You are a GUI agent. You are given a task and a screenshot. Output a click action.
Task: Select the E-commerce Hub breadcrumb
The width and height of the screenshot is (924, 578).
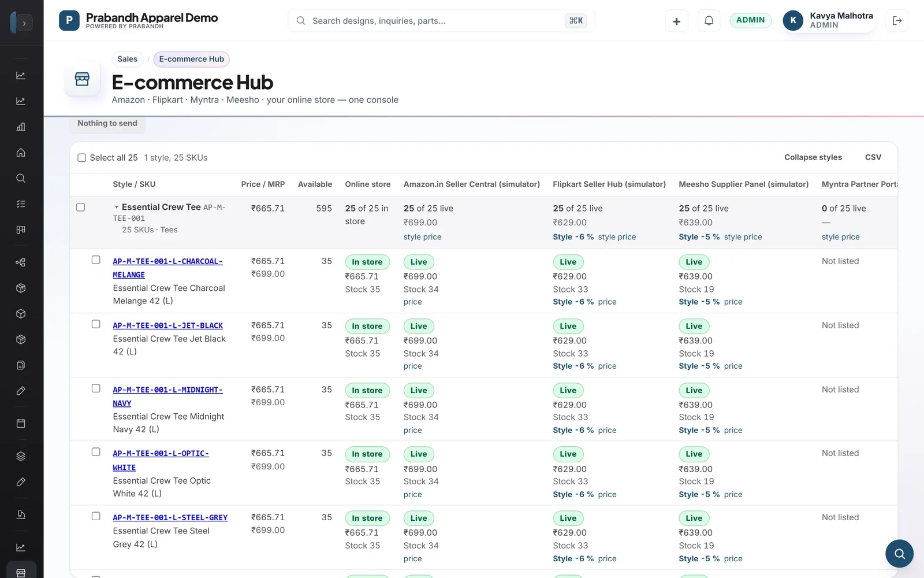click(x=191, y=59)
